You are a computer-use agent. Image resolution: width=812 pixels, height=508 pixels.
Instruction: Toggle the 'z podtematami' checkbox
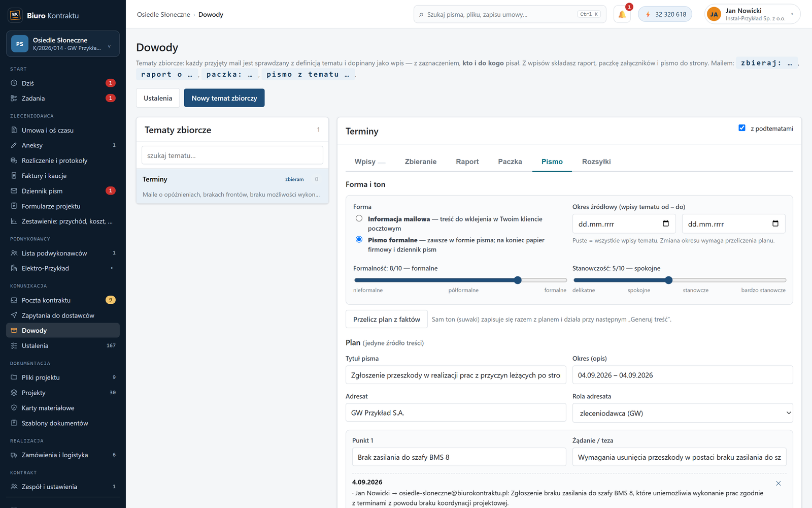click(x=742, y=128)
